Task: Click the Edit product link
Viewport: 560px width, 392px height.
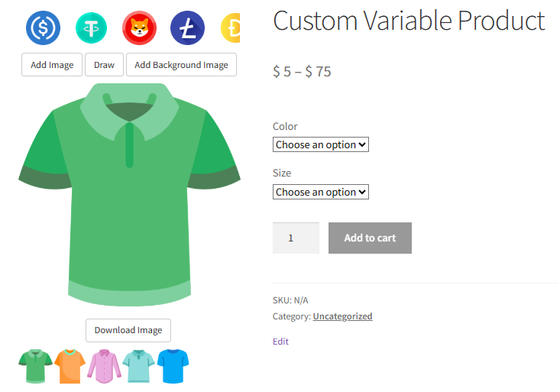Action: (x=280, y=342)
